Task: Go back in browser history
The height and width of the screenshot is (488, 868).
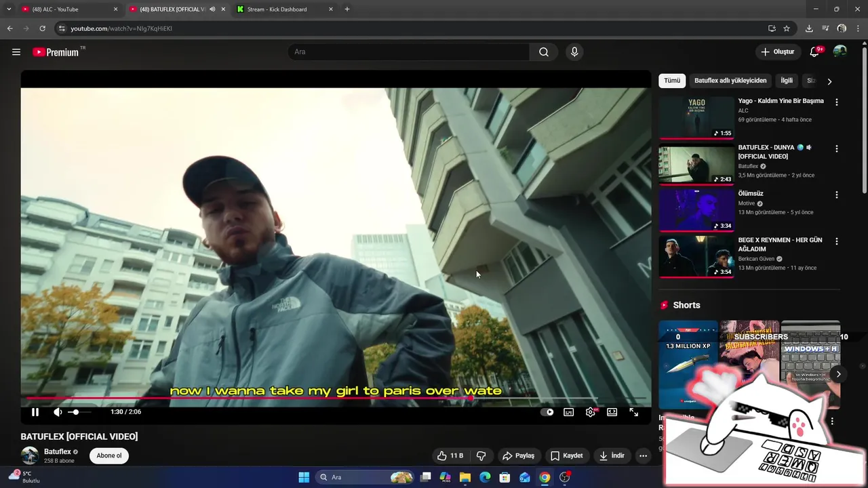Action: 9,28
